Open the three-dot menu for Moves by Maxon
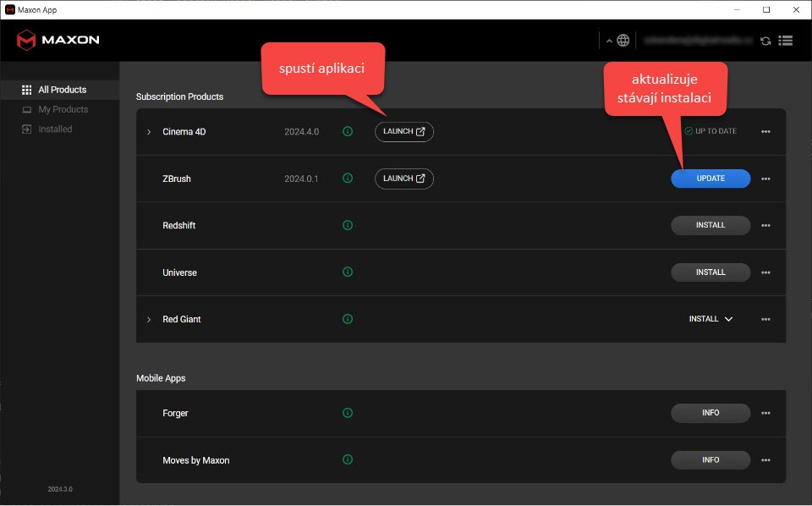Image resolution: width=812 pixels, height=506 pixels. tap(765, 460)
